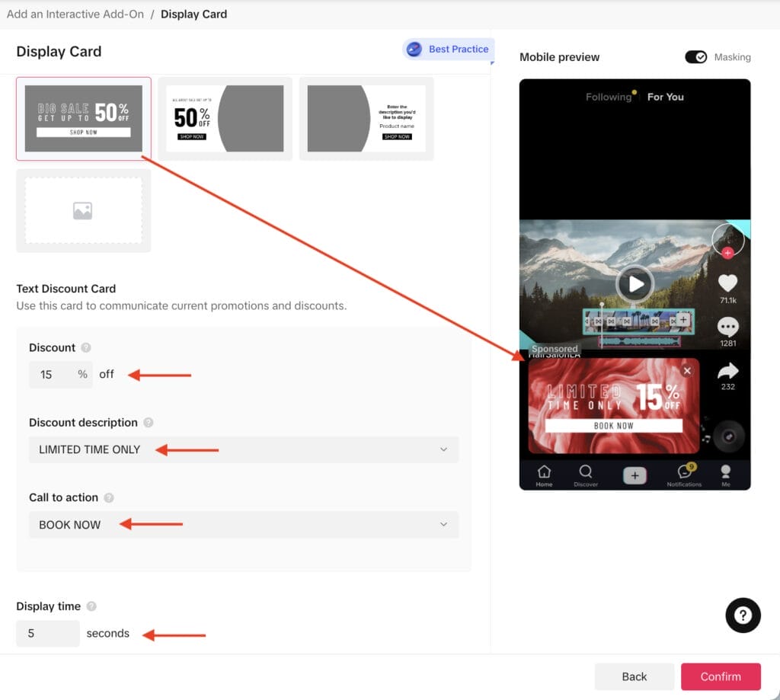
Task: Tap the plus create button in preview navigation
Action: [x=635, y=475]
